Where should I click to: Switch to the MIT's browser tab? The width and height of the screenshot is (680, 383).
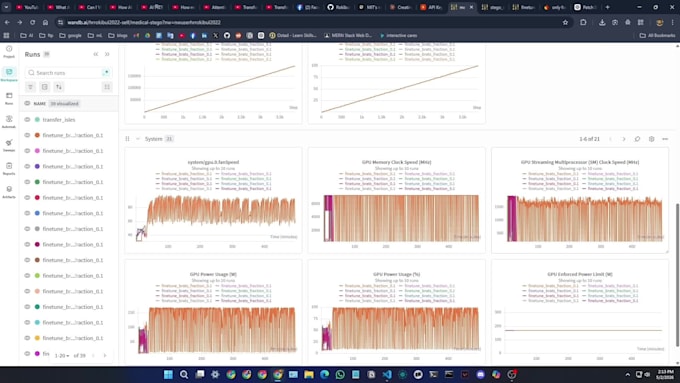tap(370, 7)
